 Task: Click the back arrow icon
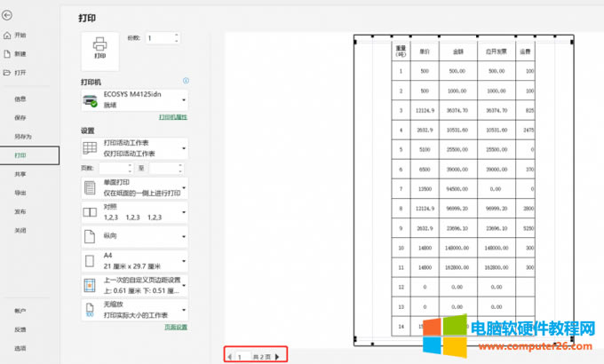(x=8, y=16)
